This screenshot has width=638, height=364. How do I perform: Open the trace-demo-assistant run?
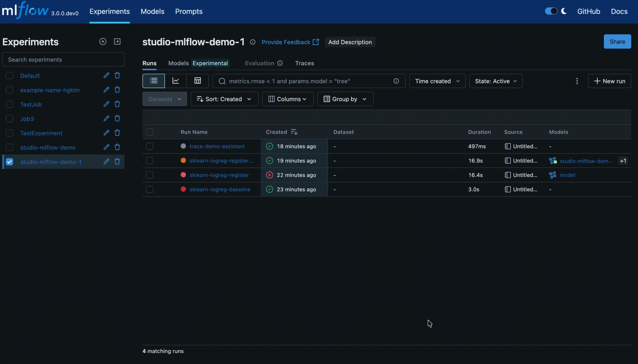(217, 146)
